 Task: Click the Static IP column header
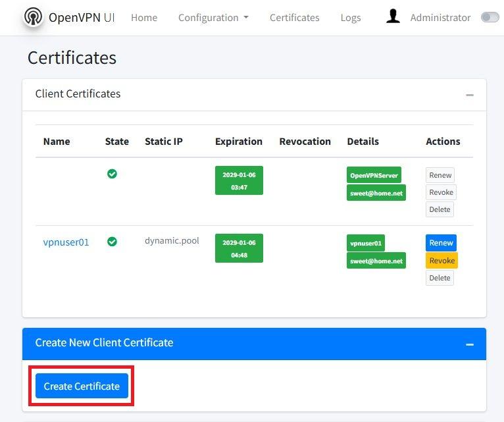click(x=164, y=142)
